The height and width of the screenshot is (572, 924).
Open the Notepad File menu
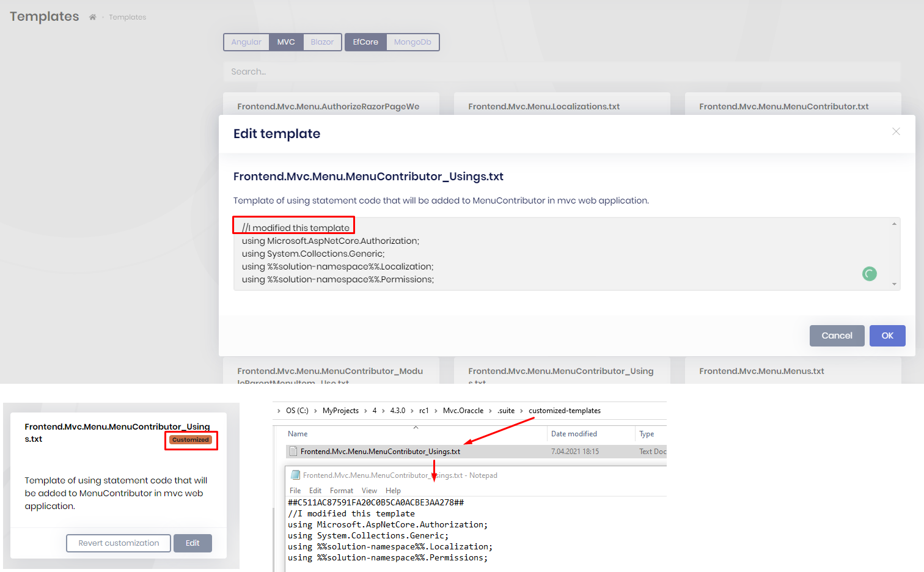[295, 491]
